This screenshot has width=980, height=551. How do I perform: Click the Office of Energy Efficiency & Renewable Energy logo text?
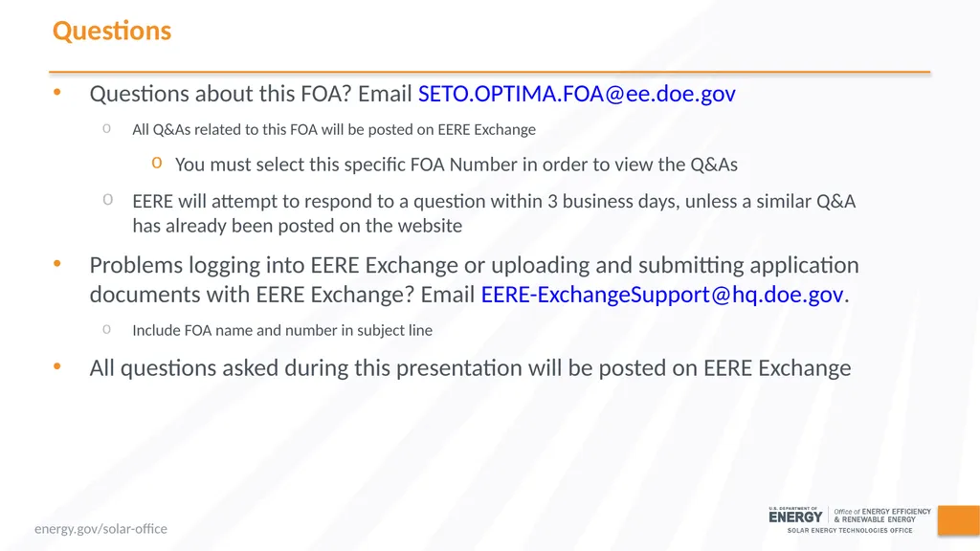pyautogui.click(x=881, y=516)
